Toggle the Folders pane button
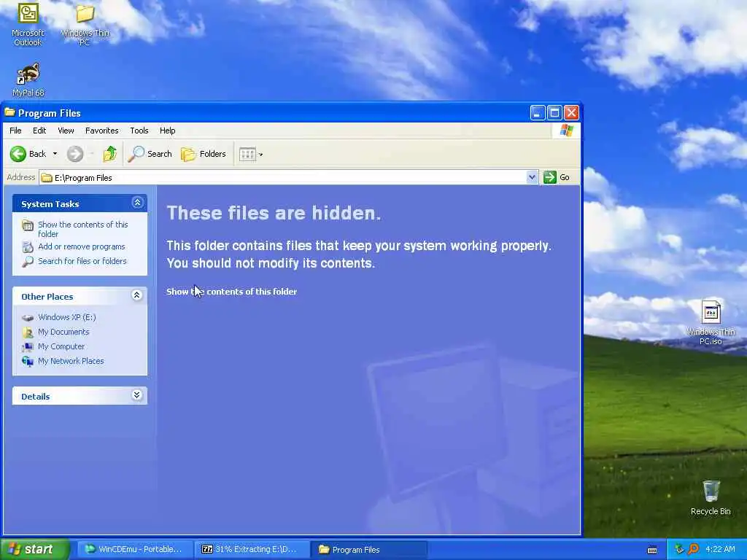This screenshot has width=747, height=560. point(203,154)
